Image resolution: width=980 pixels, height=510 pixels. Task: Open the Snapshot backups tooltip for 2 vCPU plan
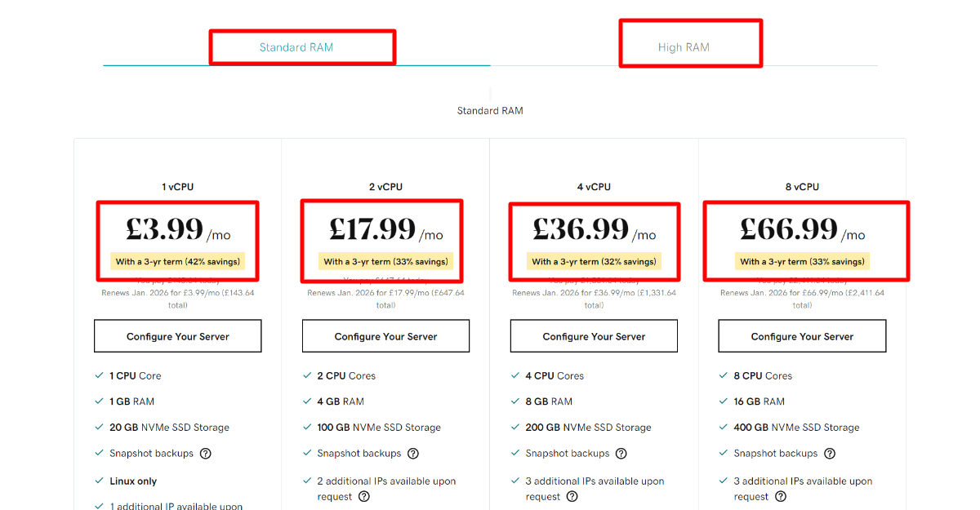pyautogui.click(x=412, y=453)
